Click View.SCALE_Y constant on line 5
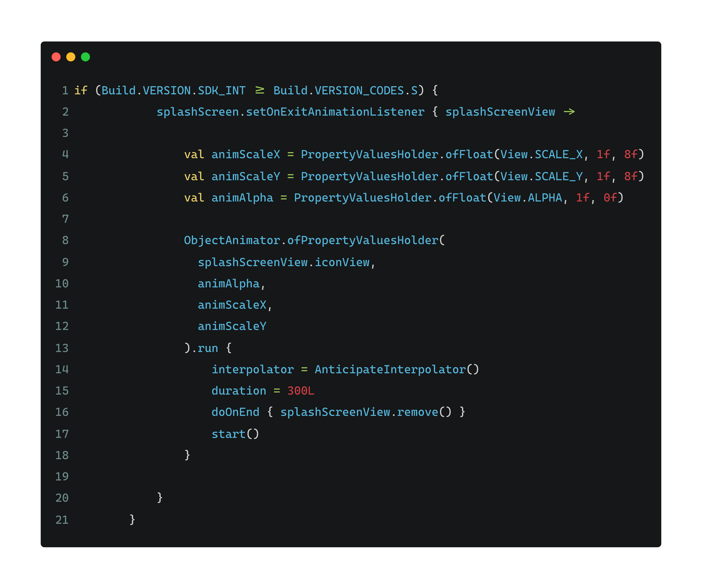 (542, 176)
